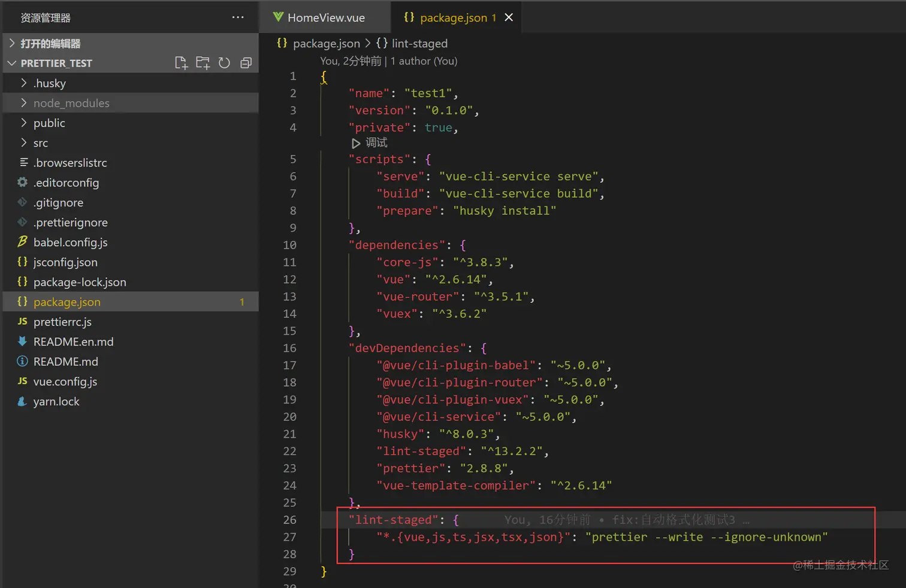Click line number 26 in the gutter
The image size is (906, 588).
(x=289, y=520)
